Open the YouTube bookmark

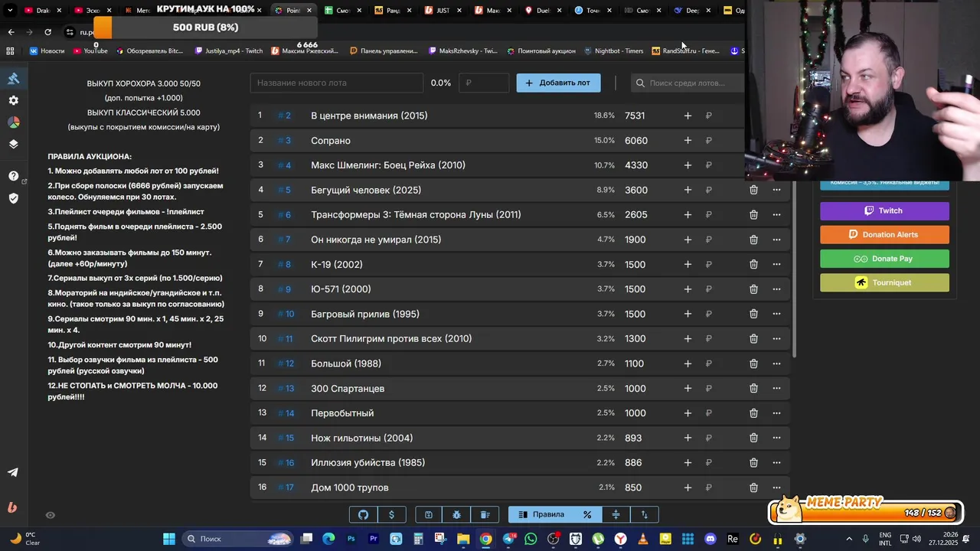click(90, 51)
